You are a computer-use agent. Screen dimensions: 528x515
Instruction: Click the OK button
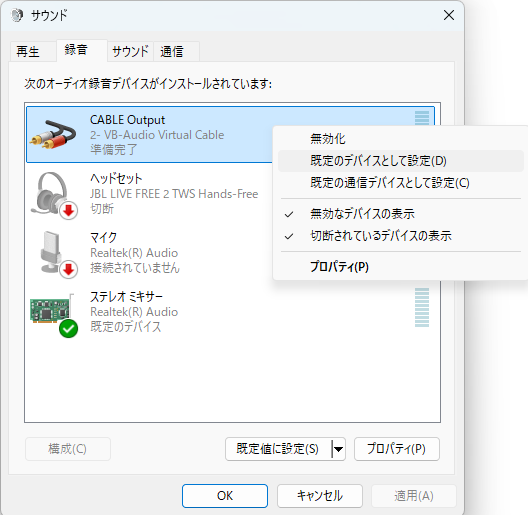pos(225,496)
